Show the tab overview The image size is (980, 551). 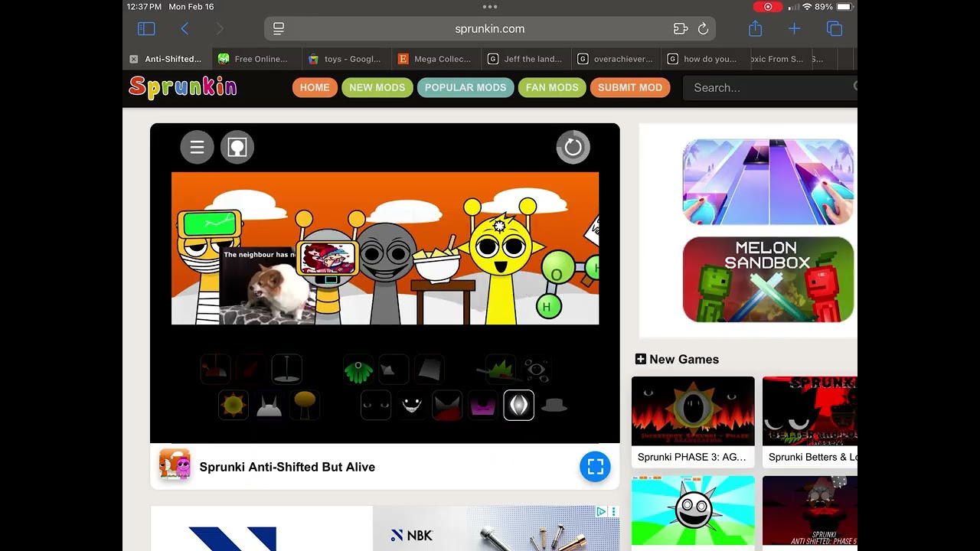click(x=835, y=29)
